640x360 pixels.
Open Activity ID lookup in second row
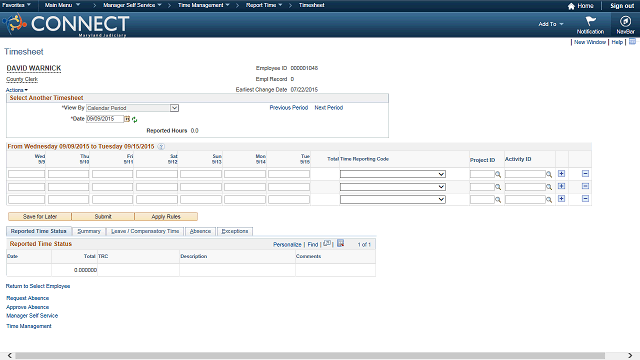click(x=549, y=187)
